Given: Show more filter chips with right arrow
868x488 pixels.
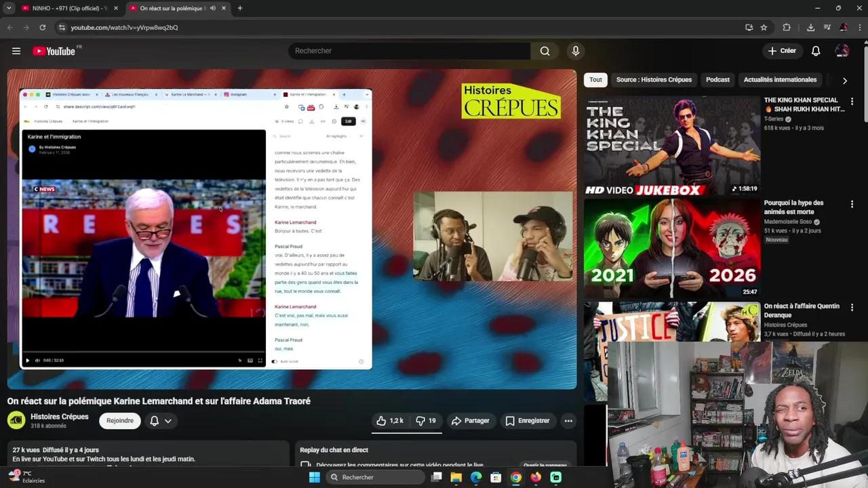Looking at the screenshot, I should 844,80.
